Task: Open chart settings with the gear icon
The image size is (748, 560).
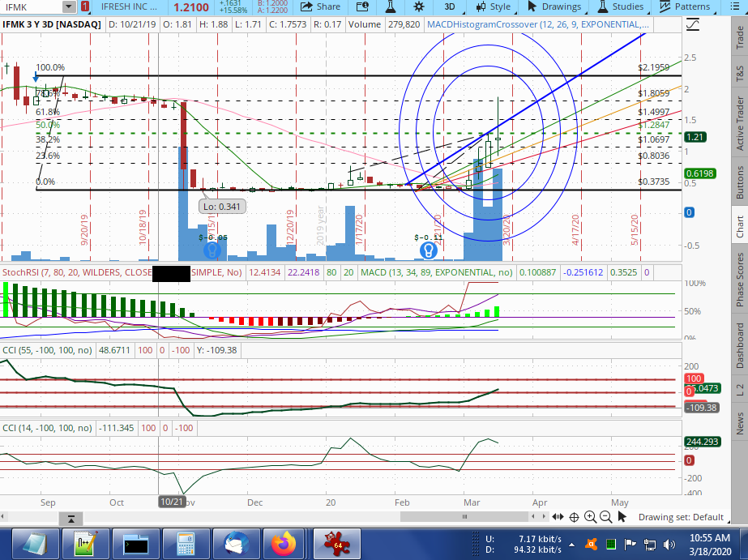Action: pyautogui.click(x=418, y=6)
